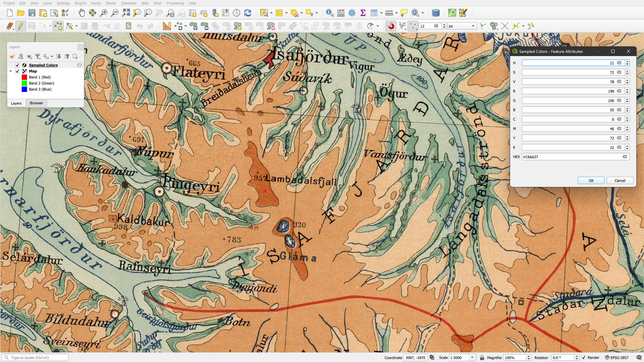The width and height of the screenshot is (644, 362).
Task: Toggle Map layer visibility checkbox
Action: 17,71
